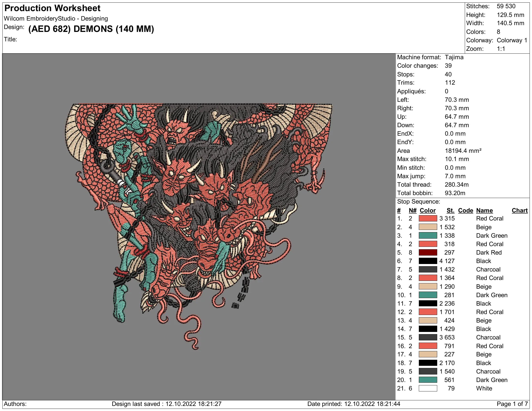Click the 'Stop Sequence:' label

tap(419, 202)
